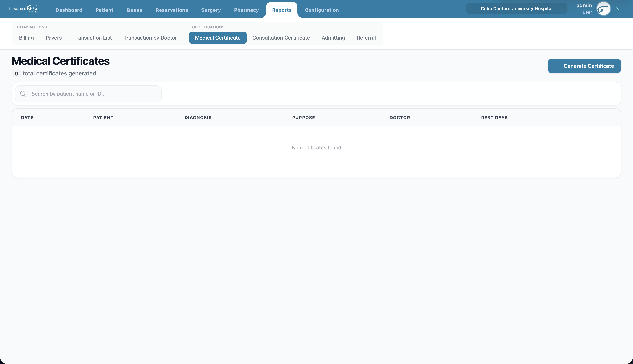
Task: Click the total certificates count badge
Action: click(x=16, y=73)
